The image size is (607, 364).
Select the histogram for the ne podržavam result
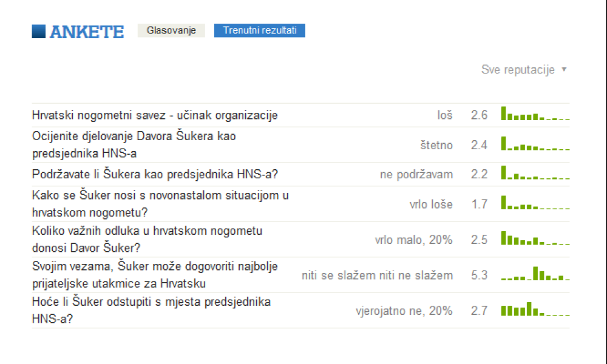pos(535,172)
